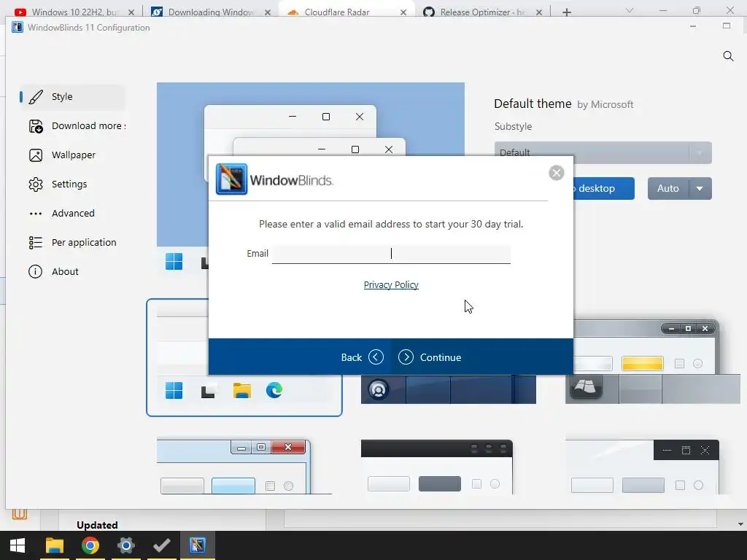Viewport: 747px width, 560px height.
Task: Click the Style brush icon
Action: click(x=36, y=97)
